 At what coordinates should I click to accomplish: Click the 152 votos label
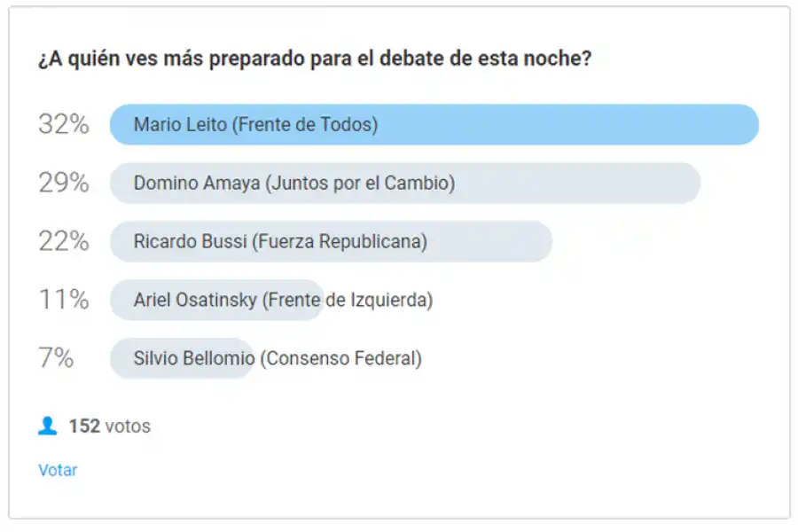tap(106, 426)
